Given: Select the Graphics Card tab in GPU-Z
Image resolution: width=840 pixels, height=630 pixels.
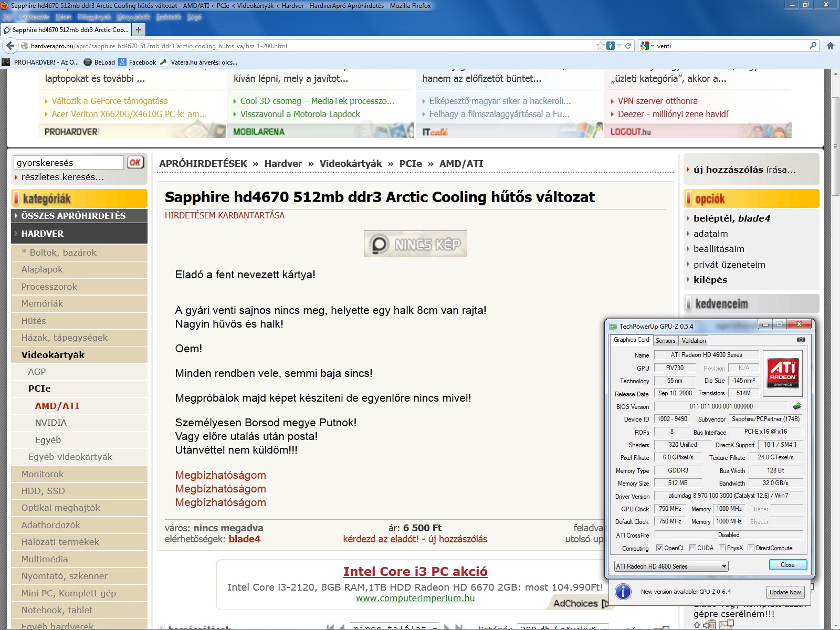Looking at the screenshot, I should pos(632,340).
